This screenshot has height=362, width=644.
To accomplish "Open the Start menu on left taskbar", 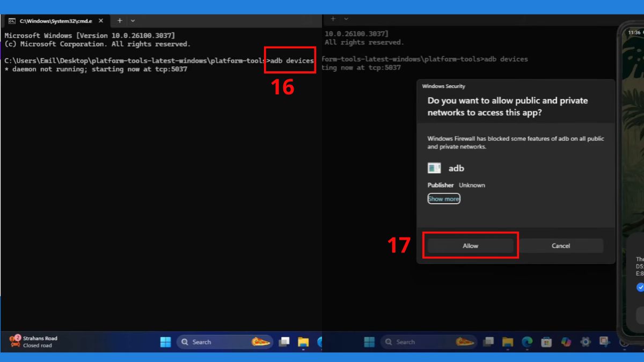I will 166,342.
